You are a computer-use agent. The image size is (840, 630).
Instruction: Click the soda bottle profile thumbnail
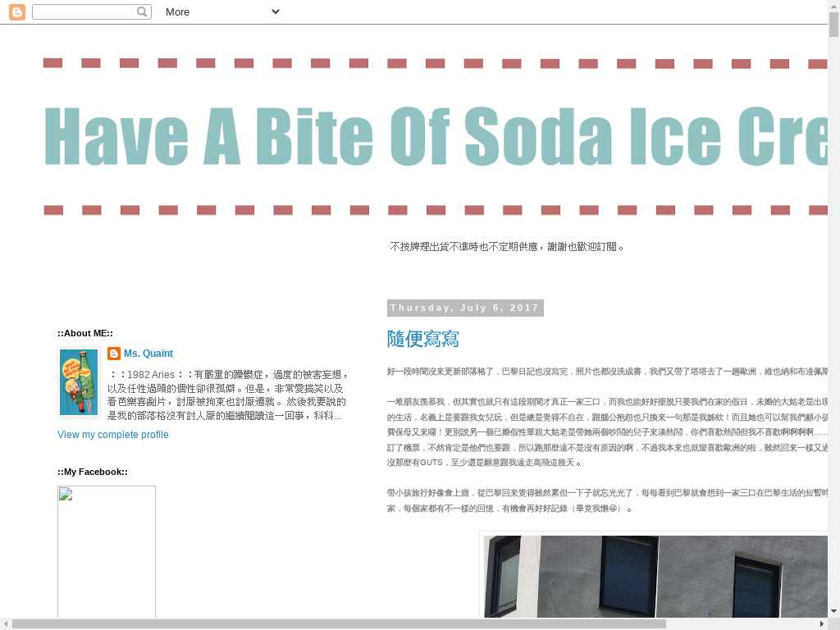[79, 381]
